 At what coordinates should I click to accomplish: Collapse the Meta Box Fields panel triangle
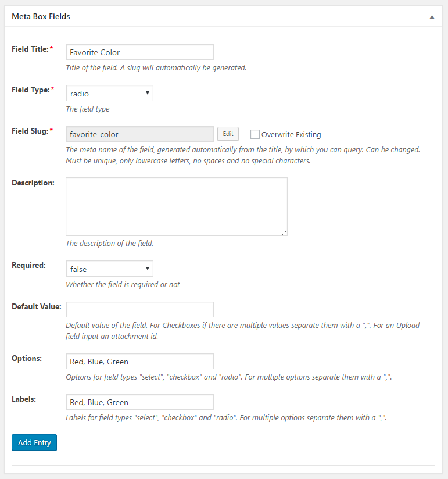[432, 17]
